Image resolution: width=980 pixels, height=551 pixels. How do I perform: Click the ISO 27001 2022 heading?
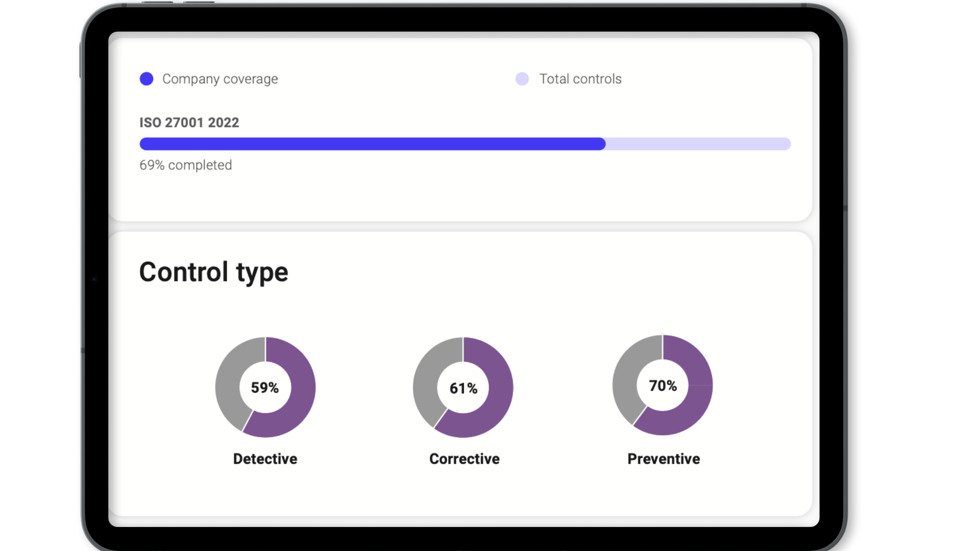pos(189,122)
